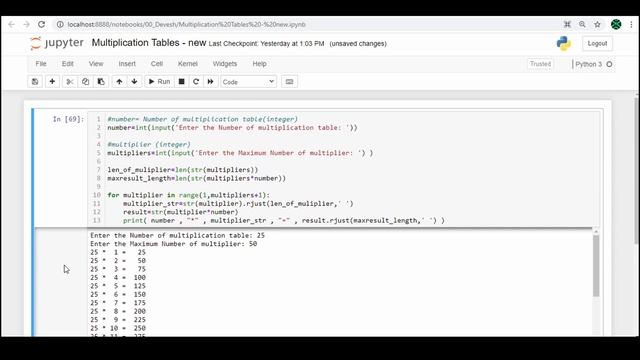Click the output scrollbar thumb
Viewport: 640px width, 360px height.
[596, 265]
